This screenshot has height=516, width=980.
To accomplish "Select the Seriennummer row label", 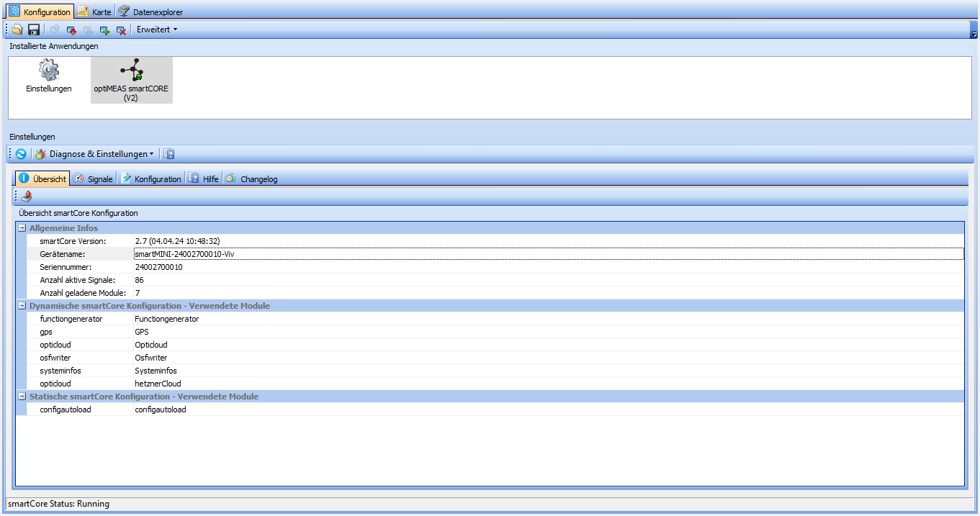I will pyautogui.click(x=64, y=267).
